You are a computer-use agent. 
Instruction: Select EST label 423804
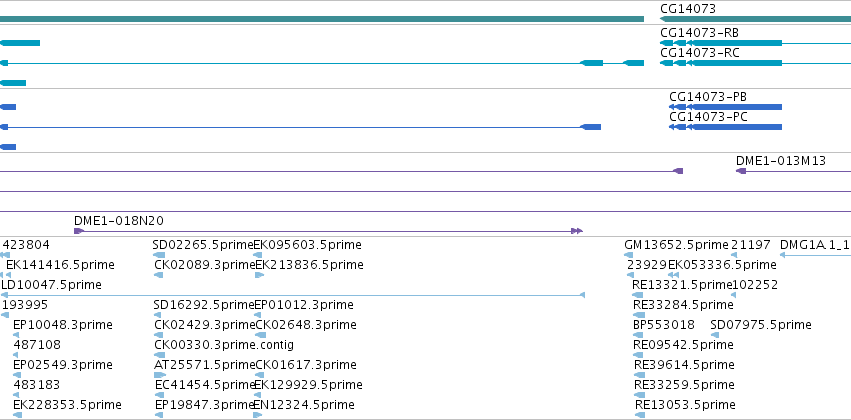click(26, 245)
